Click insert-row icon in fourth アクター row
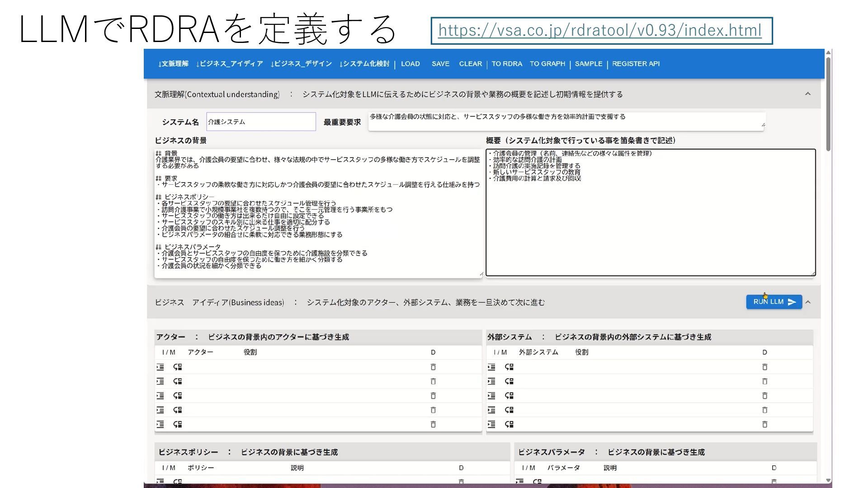This screenshot has width=868, height=488. coord(160,410)
